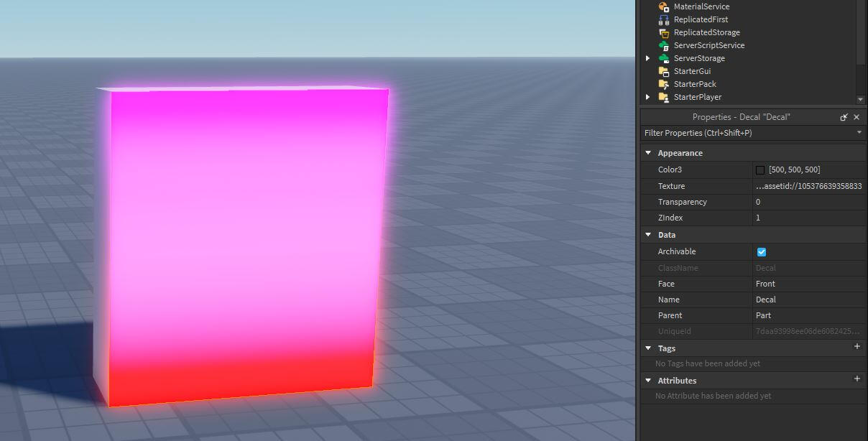The image size is (868, 441).
Task: Click the StarterPack icon
Action: [664, 84]
